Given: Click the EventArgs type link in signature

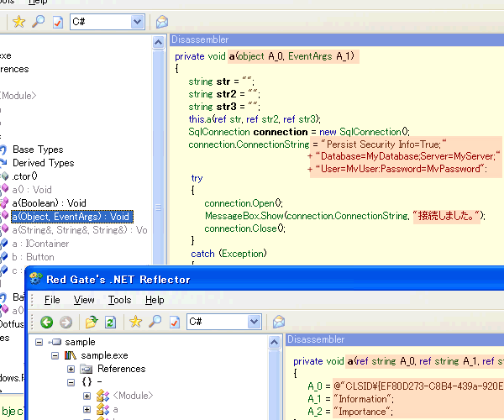Looking at the screenshot, I should coord(310,56).
